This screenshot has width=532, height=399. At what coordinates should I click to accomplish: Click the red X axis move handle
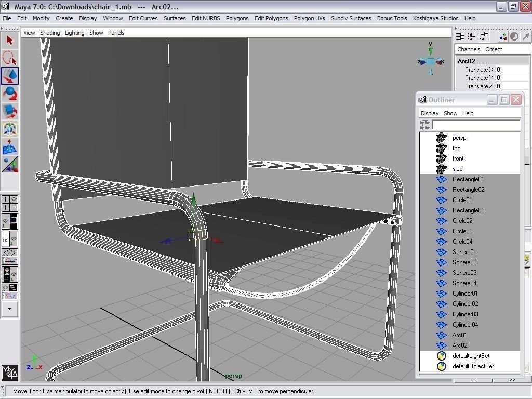click(x=218, y=240)
